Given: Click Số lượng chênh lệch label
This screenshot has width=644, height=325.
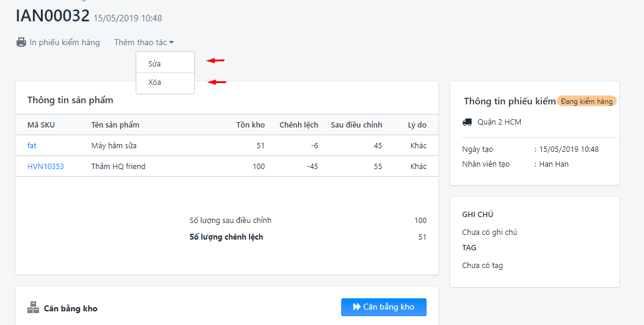Looking at the screenshot, I should [226, 237].
